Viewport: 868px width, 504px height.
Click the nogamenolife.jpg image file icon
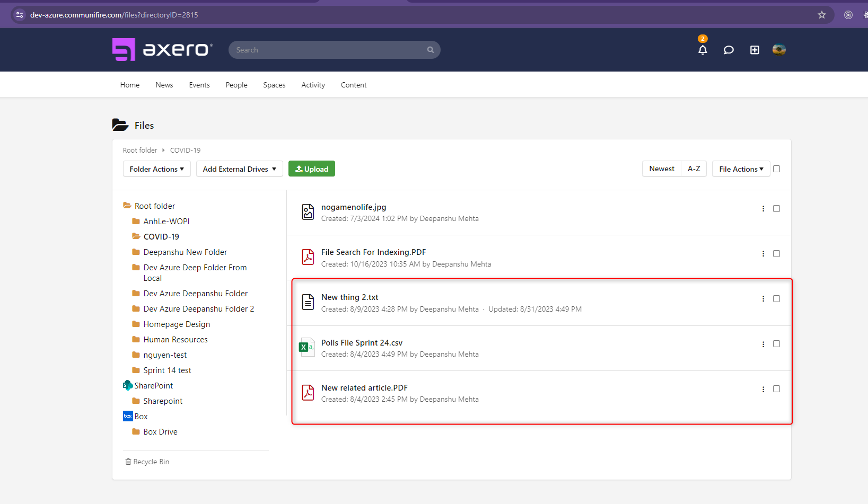pyautogui.click(x=308, y=212)
